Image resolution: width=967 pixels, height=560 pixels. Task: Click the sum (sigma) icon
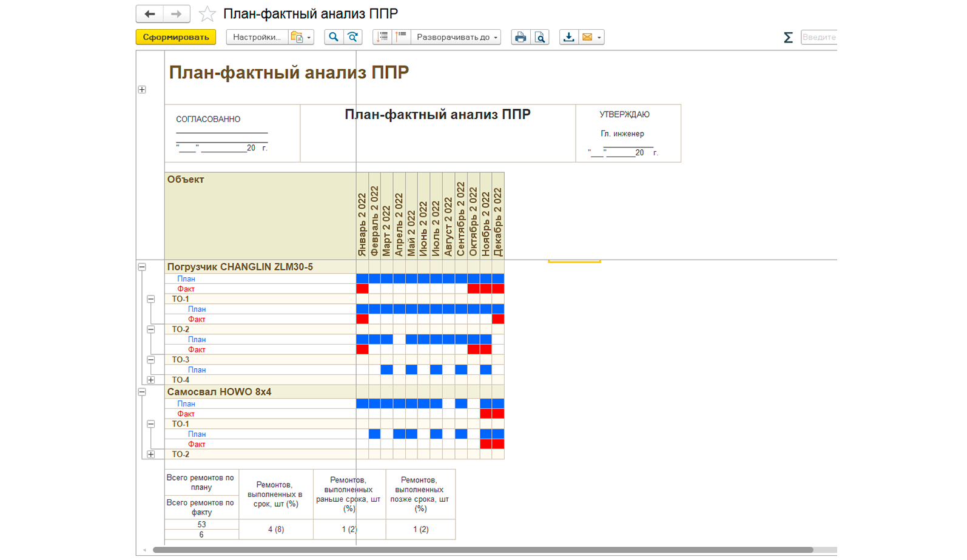pyautogui.click(x=788, y=38)
